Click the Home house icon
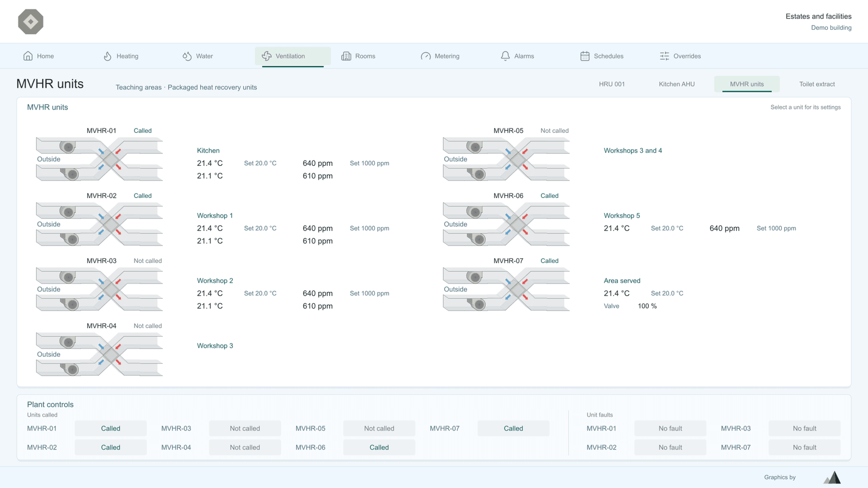This screenshot has width=868, height=488. pos(28,56)
